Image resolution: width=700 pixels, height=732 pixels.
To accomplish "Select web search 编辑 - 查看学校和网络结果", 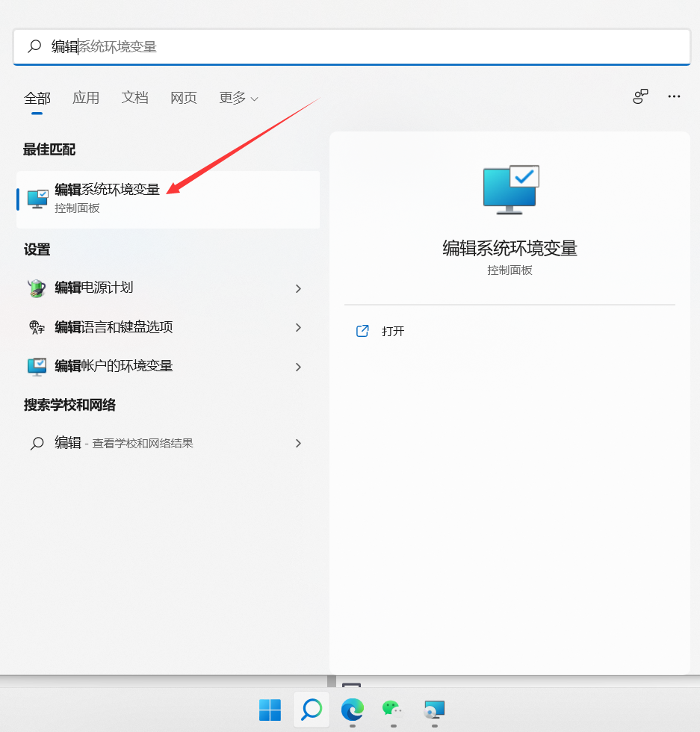I will [x=168, y=442].
